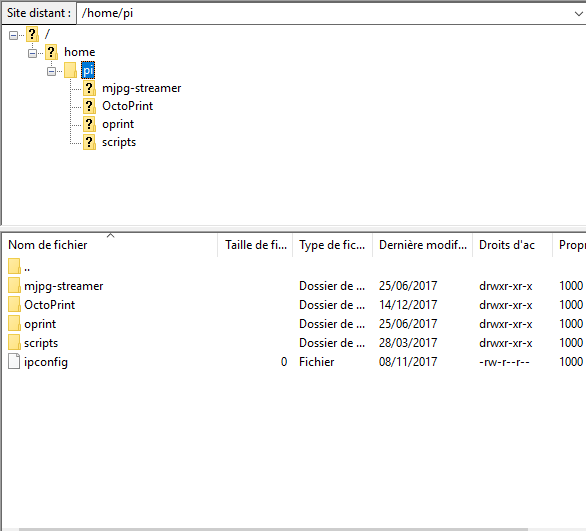
Task: Select mjpg-streamer in the directory tree
Action: [x=142, y=88]
